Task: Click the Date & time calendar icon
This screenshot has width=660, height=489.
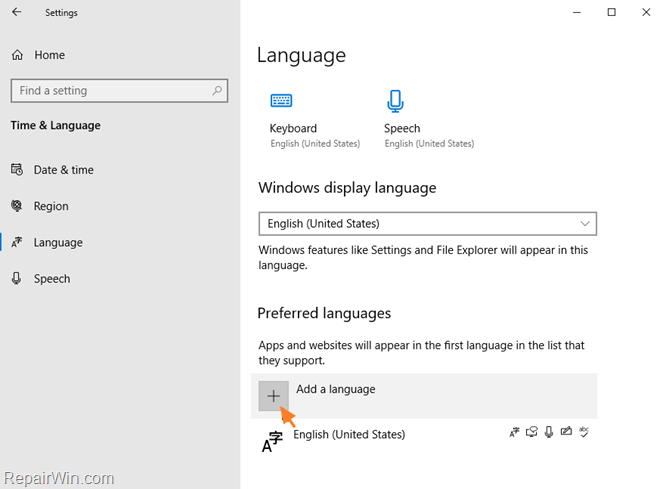Action: (17, 170)
